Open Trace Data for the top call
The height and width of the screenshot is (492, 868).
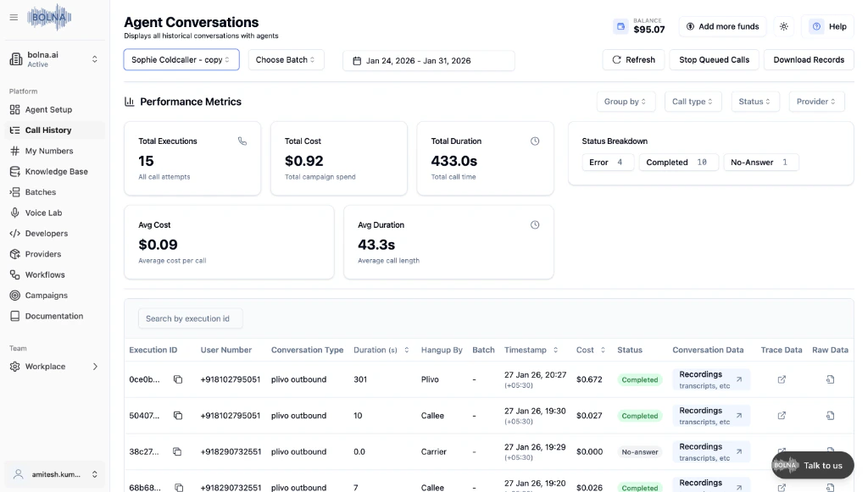[x=781, y=379]
